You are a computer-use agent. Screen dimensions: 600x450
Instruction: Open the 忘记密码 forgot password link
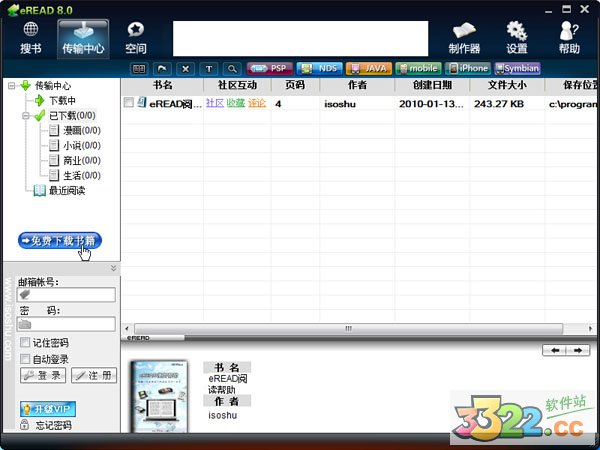tap(53, 425)
